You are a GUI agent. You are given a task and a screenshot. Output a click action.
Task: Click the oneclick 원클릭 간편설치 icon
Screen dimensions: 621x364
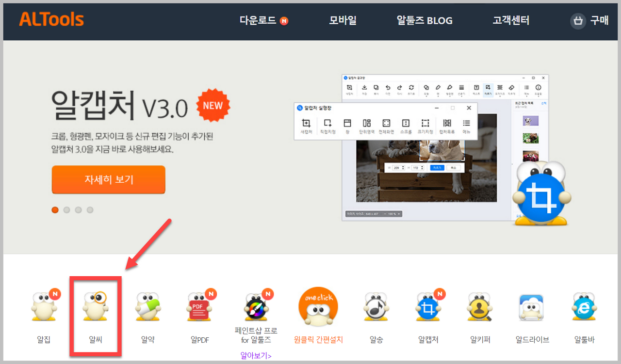pyautogui.click(x=318, y=306)
